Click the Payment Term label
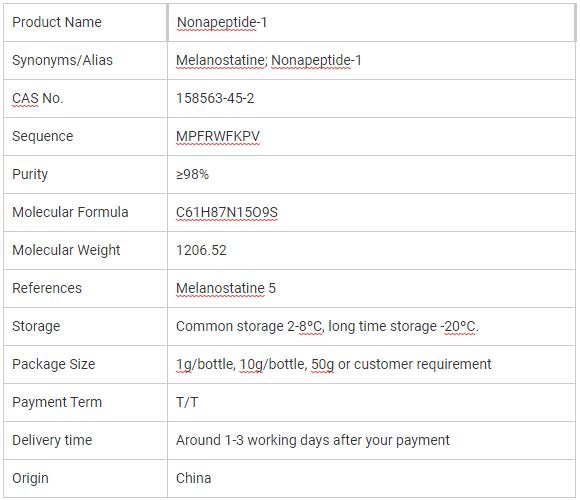This screenshot has width=580, height=500. tap(57, 402)
